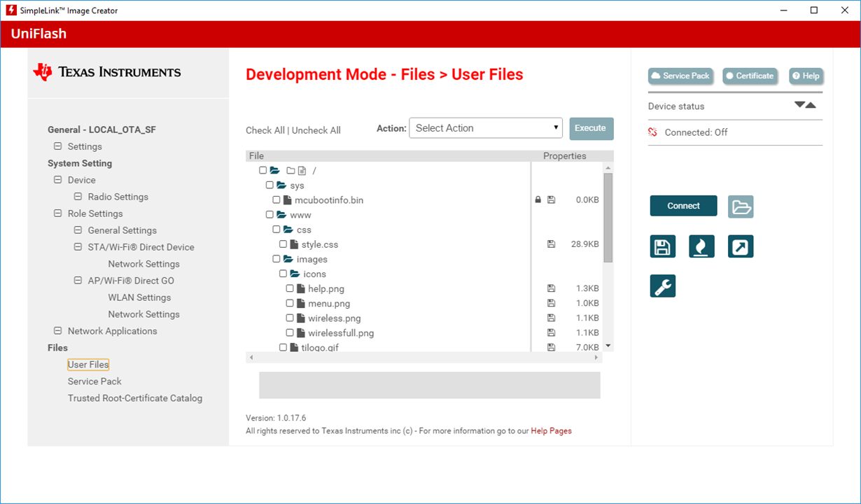Collapse the Role Settings minus box
The height and width of the screenshot is (504, 861).
point(58,213)
